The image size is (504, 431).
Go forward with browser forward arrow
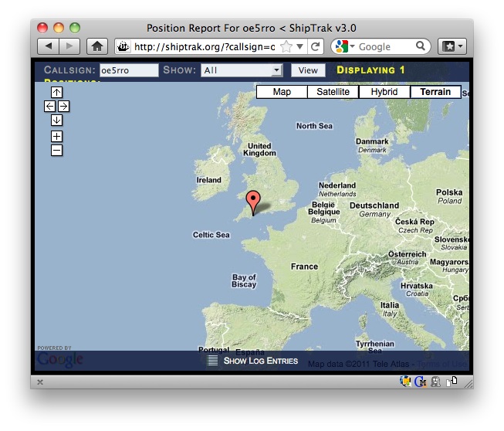(x=69, y=46)
